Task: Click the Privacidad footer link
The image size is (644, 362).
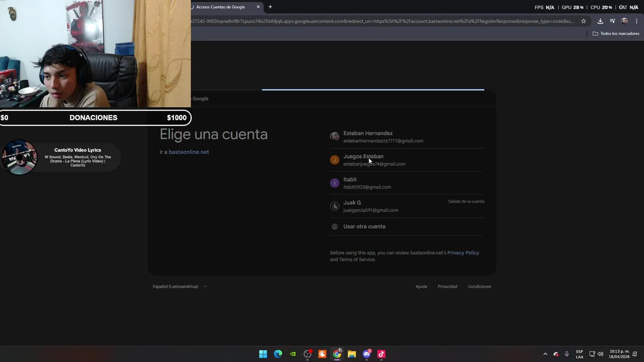Action: point(447,287)
